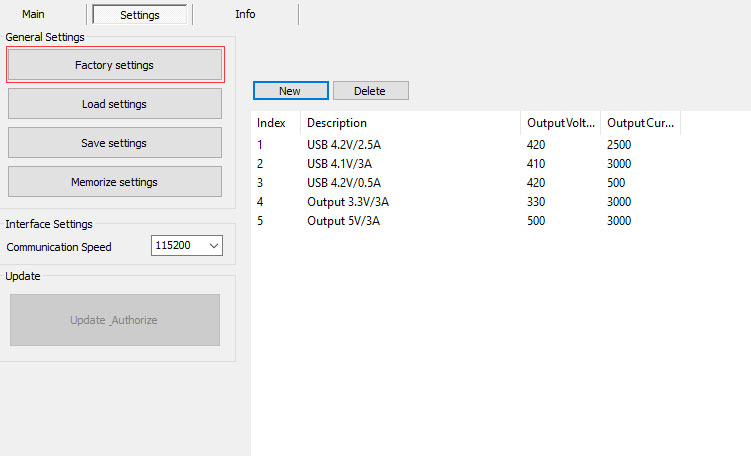Select the USB 4.2V/0.5A row

click(344, 183)
